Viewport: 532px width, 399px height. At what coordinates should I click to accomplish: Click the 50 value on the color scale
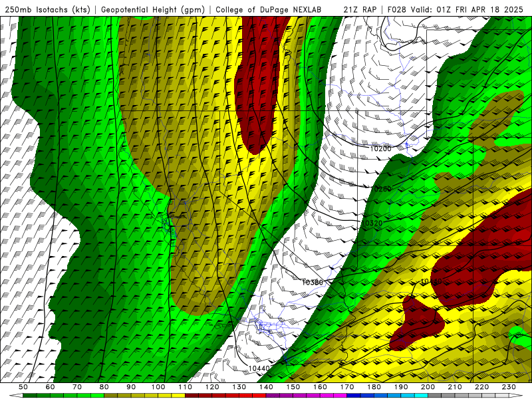coord(23,387)
